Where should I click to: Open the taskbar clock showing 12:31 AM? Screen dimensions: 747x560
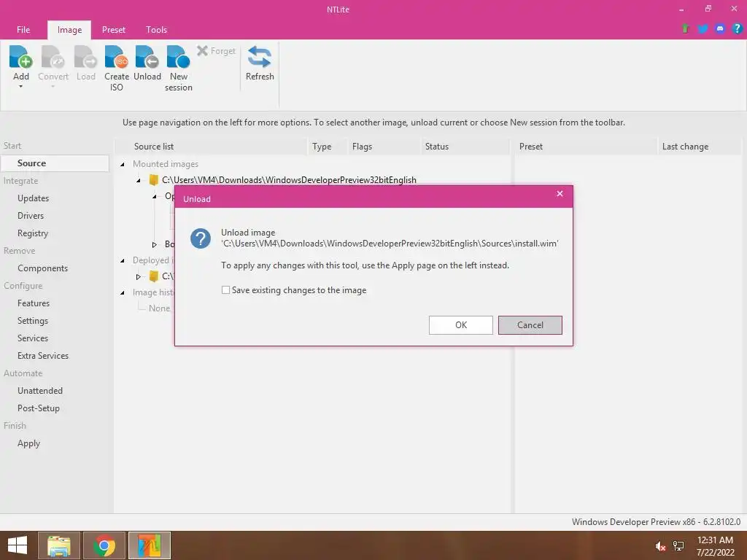point(715,546)
